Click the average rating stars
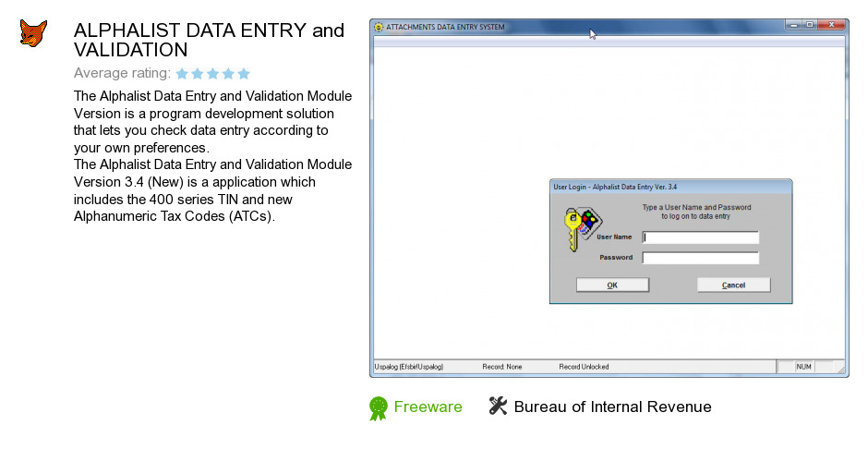The width and height of the screenshot is (868, 449). (x=213, y=73)
